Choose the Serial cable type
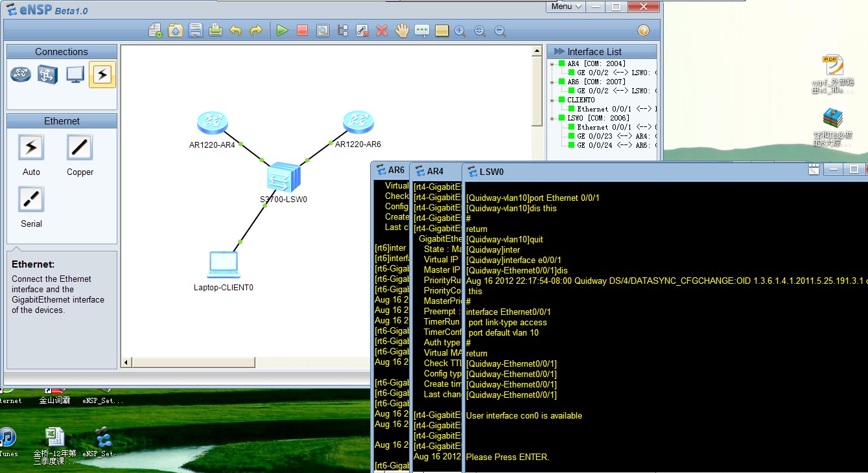This screenshot has height=473, width=868. pos(31,200)
